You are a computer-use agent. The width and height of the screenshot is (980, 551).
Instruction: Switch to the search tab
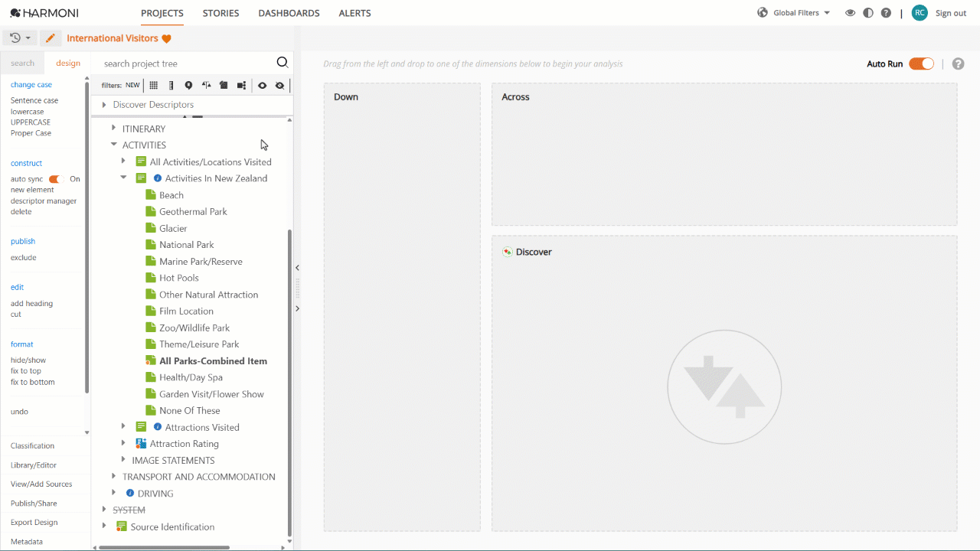pos(22,63)
